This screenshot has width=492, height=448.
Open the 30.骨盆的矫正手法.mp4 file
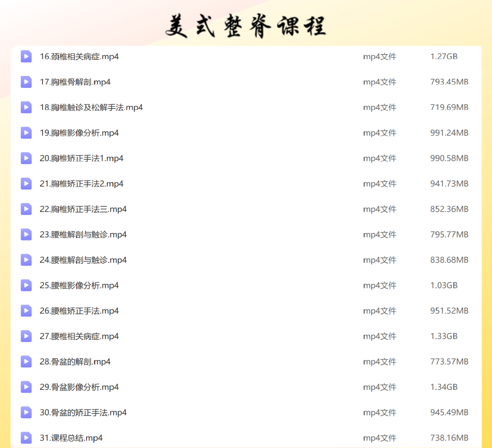(x=83, y=413)
